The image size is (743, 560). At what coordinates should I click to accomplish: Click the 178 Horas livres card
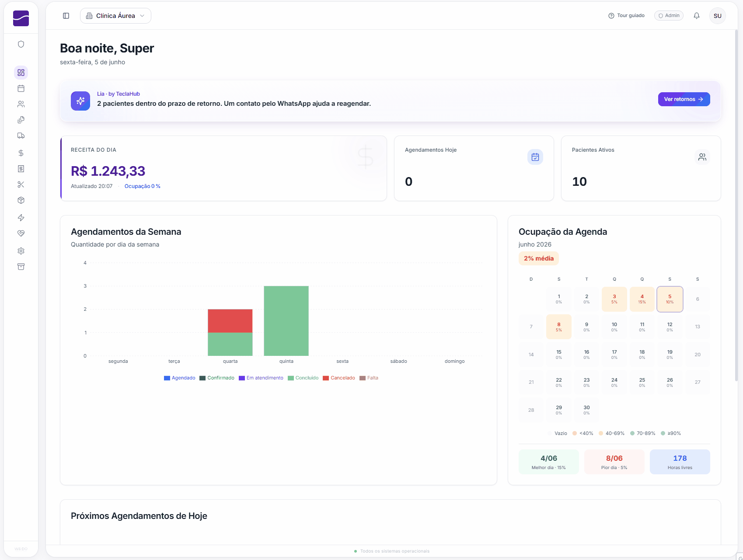click(680, 462)
